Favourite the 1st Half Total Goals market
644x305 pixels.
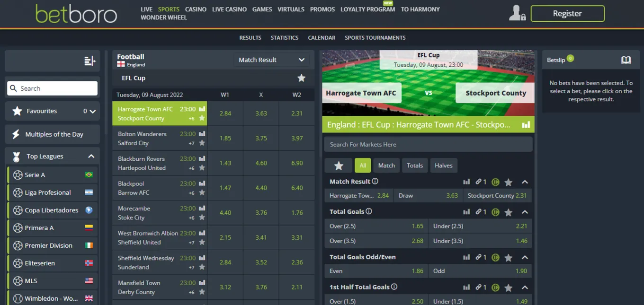pos(509,288)
